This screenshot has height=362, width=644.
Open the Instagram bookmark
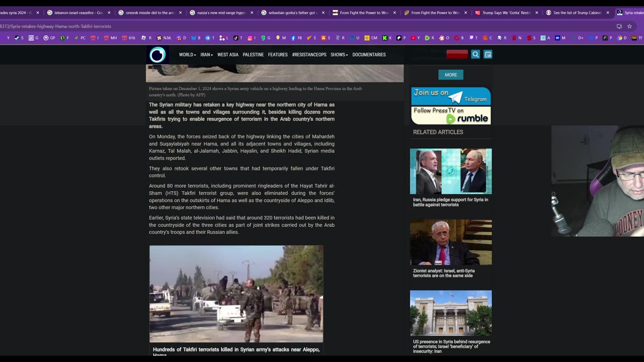(252, 38)
